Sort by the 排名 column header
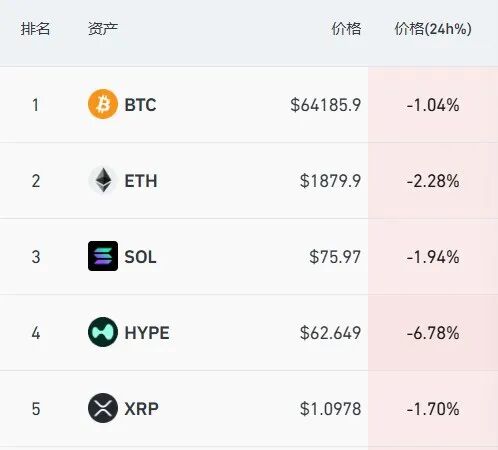 click(35, 29)
